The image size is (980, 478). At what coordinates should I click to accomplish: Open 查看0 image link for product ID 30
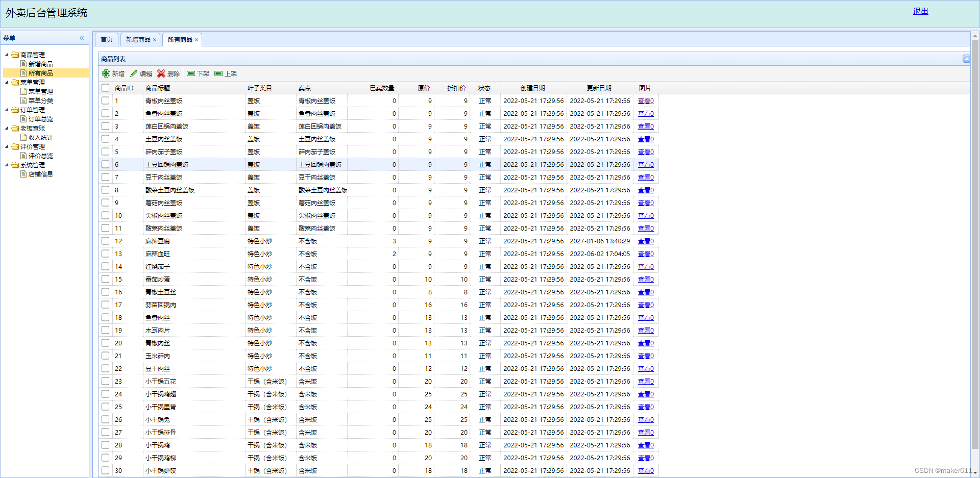pos(646,471)
